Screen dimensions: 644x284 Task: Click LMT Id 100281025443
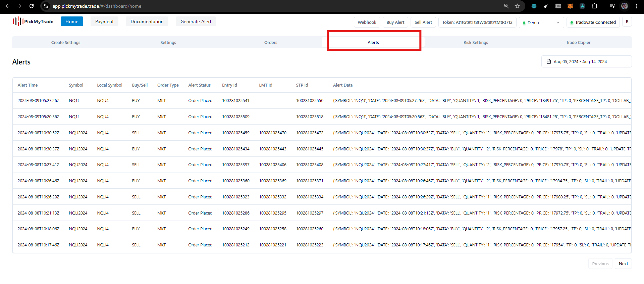coord(273,149)
